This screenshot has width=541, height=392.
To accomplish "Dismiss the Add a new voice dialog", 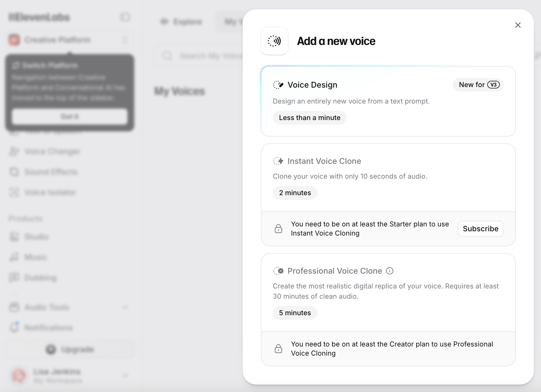I will pos(518,25).
